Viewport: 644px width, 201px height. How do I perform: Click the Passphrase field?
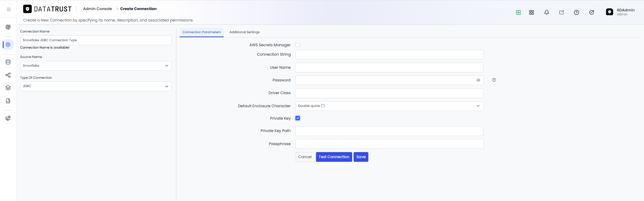coord(389,144)
